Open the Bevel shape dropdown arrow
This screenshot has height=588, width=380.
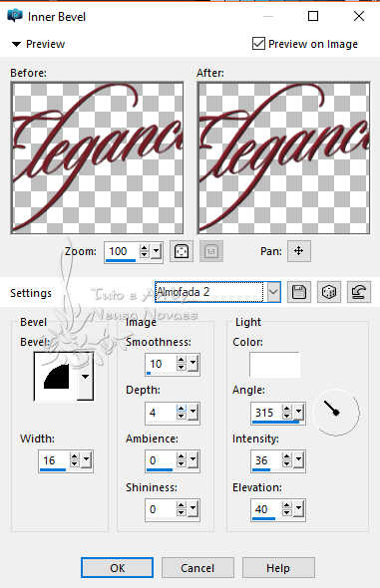click(85, 376)
